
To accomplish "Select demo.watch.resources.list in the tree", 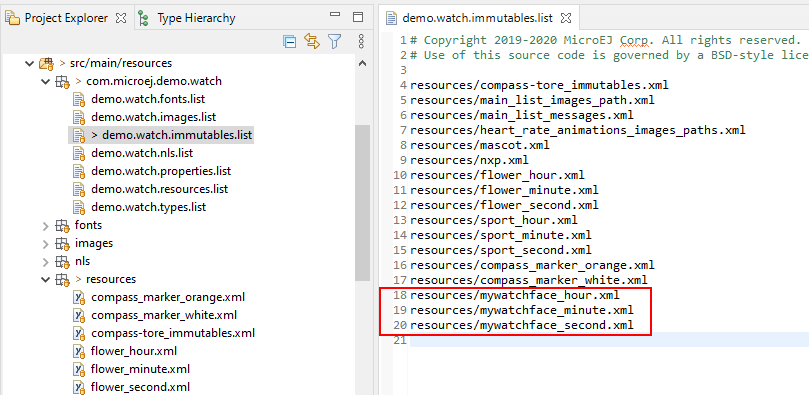I will pyautogui.click(x=159, y=189).
